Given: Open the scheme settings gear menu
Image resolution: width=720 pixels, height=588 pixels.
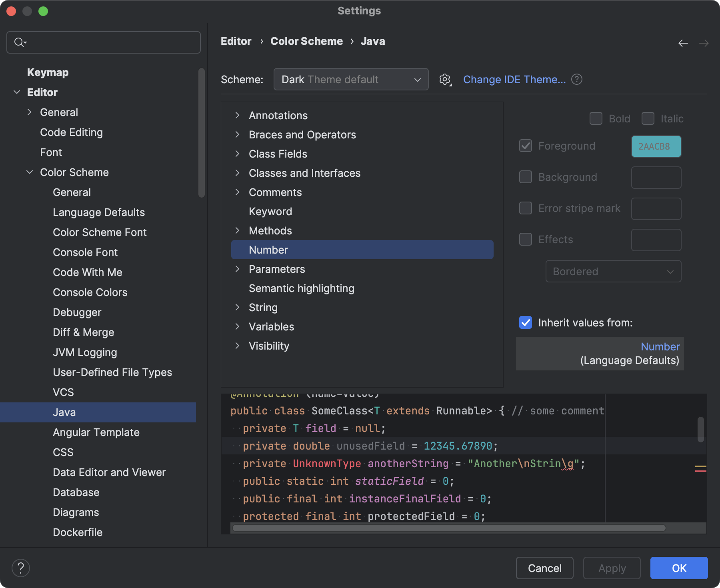Looking at the screenshot, I should pos(445,79).
